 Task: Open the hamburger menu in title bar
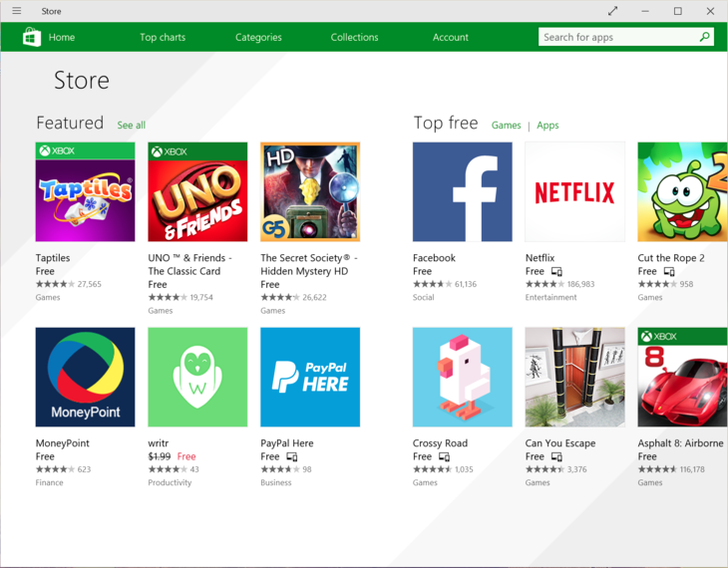coord(17,11)
